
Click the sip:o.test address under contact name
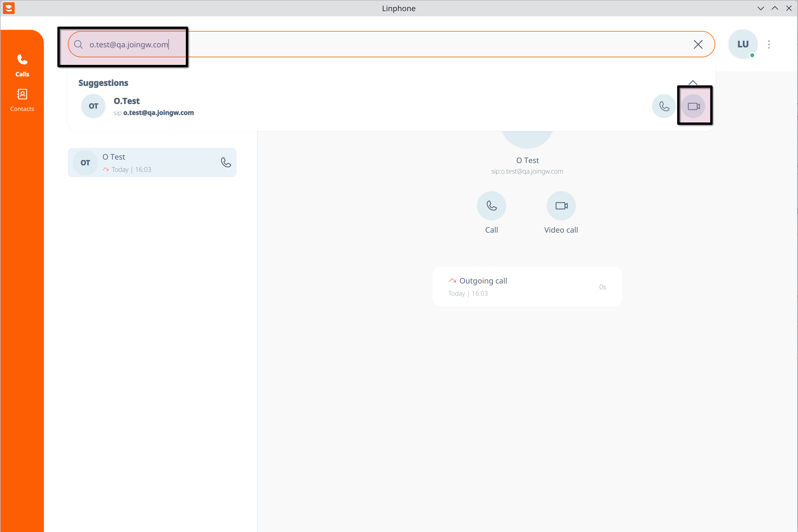pos(527,171)
